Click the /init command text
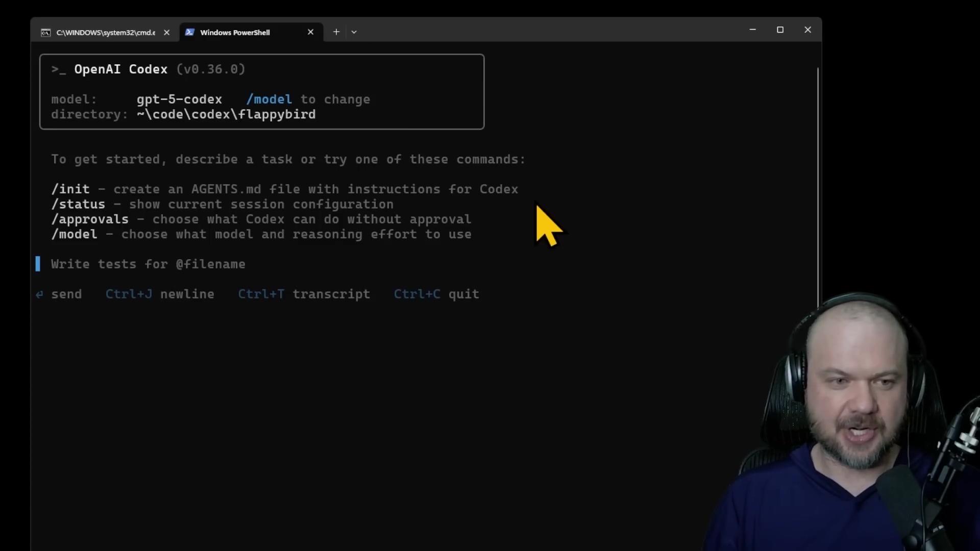The height and width of the screenshot is (551, 980). click(70, 189)
